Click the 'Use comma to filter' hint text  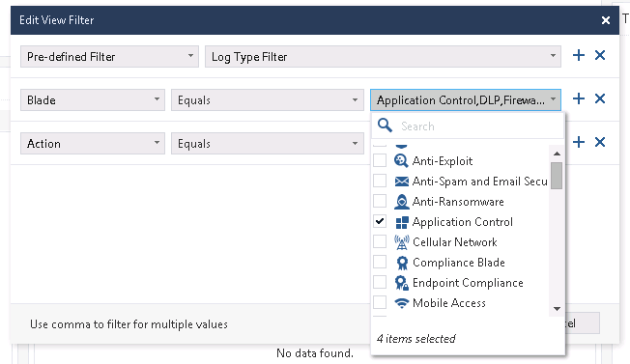point(129,324)
